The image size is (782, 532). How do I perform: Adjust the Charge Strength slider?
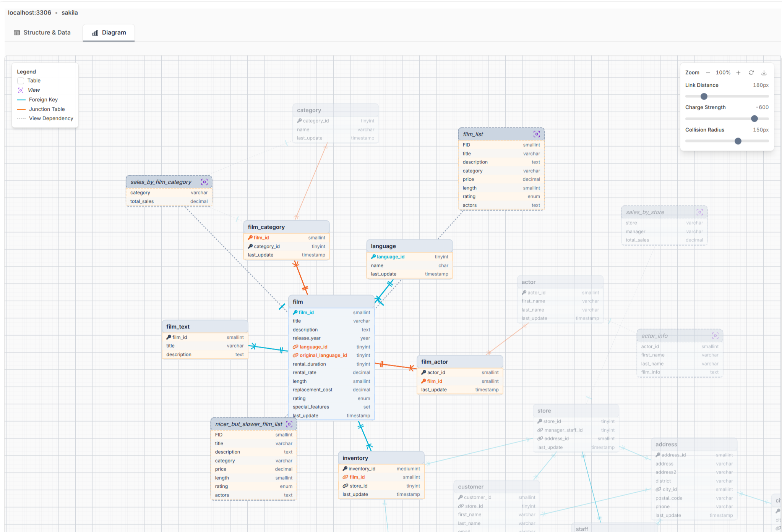pos(754,118)
